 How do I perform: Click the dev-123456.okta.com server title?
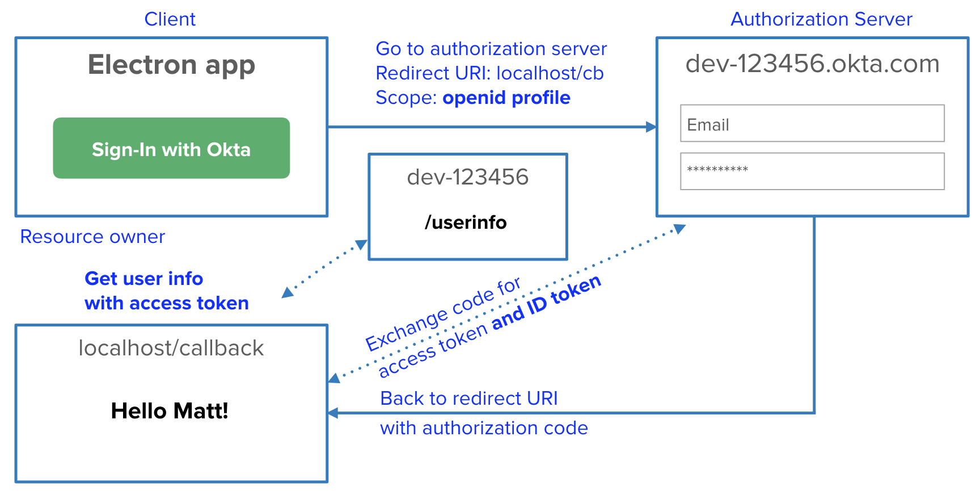pyautogui.click(x=812, y=64)
